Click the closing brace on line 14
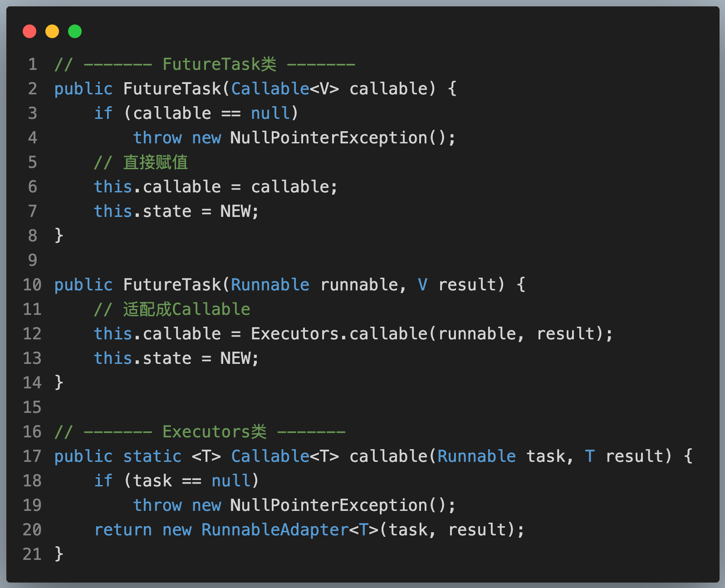 [x=59, y=383]
